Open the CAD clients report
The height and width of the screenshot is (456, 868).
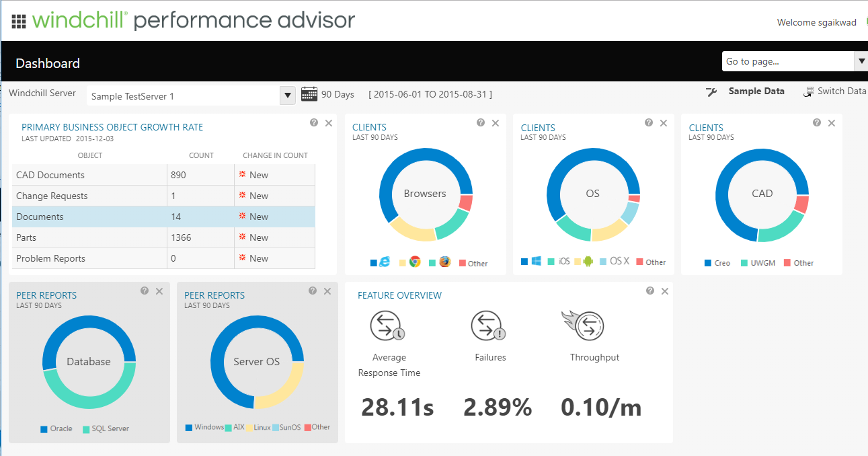(x=706, y=126)
